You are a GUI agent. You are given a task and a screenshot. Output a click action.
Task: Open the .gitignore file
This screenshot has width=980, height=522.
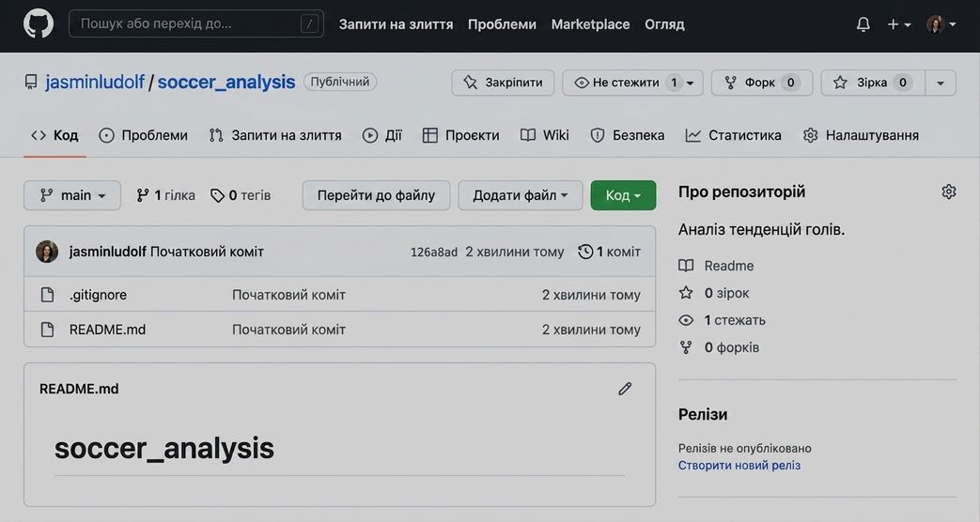pos(98,295)
